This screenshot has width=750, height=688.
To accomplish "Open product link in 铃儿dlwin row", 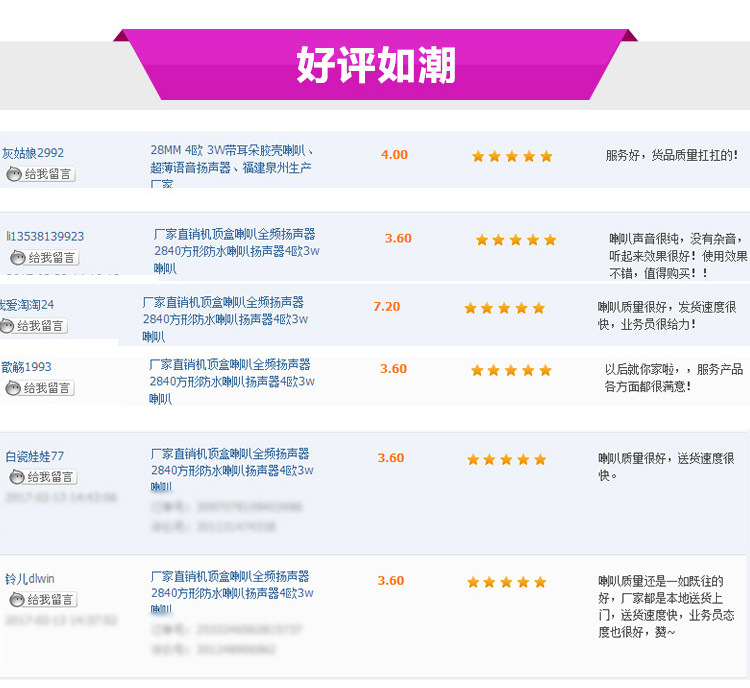I will (232, 592).
